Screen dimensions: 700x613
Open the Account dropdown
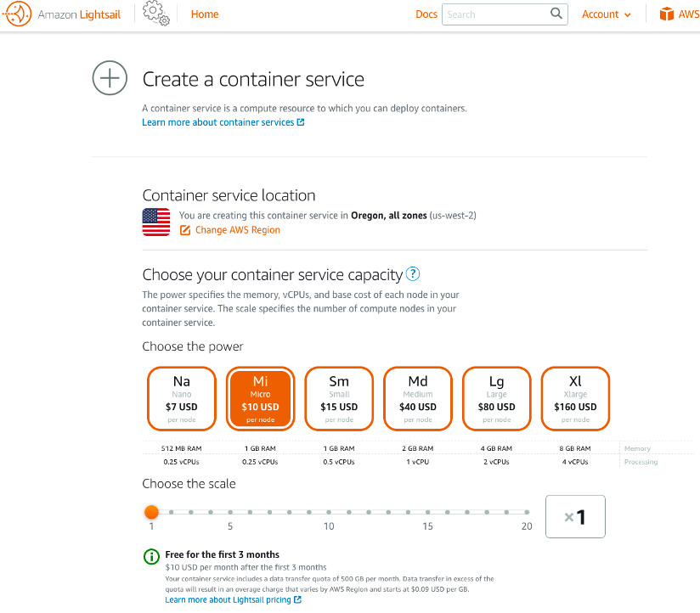[x=605, y=14]
